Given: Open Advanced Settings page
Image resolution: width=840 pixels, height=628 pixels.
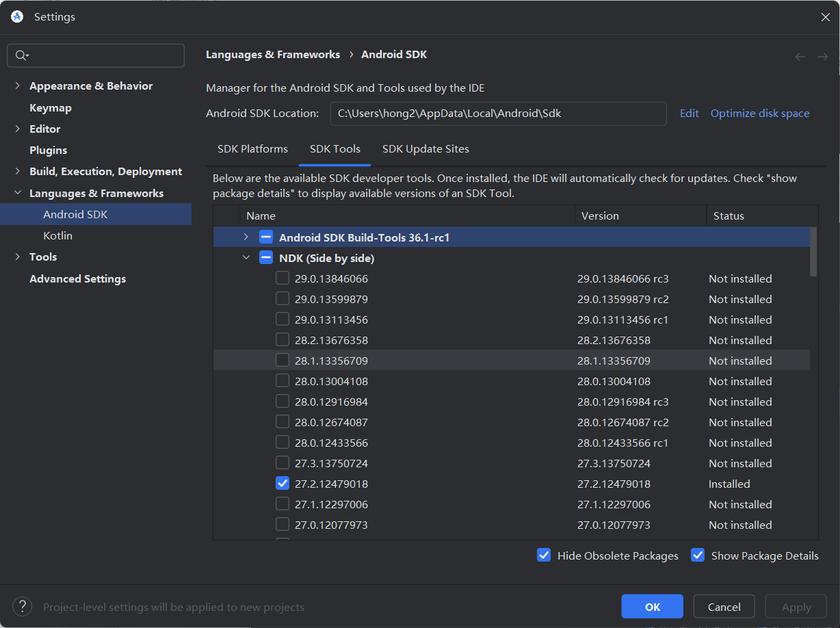Looking at the screenshot, I should pos(78,278).
